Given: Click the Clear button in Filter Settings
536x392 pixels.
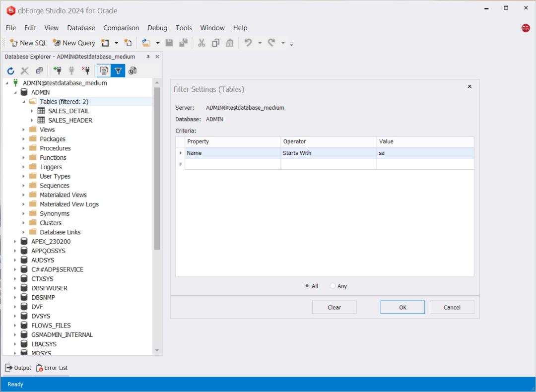Looking at the screenshot, I should 334,307.
